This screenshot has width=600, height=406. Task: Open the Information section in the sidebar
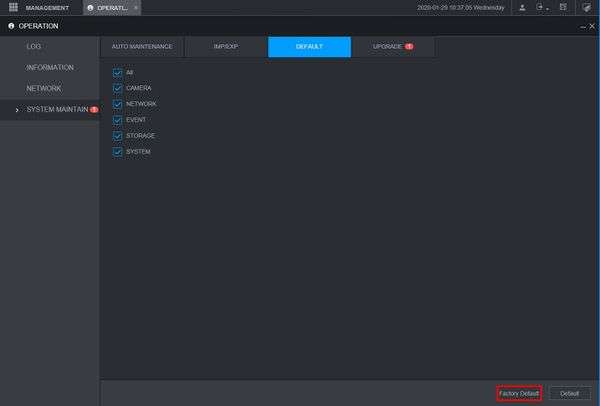coord(50,67)
